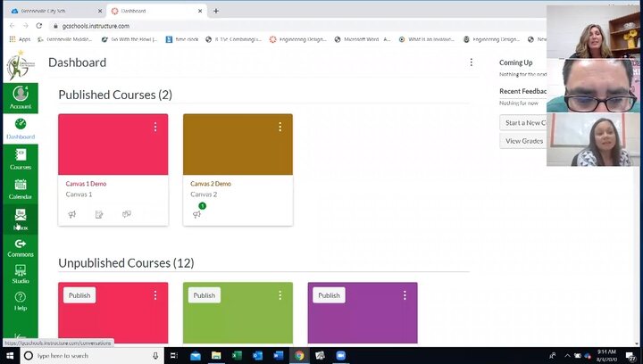The height and width of the screenshot is (364, 643).
Task: Open the Calendar from the sidebar
Action: point(20,188)
